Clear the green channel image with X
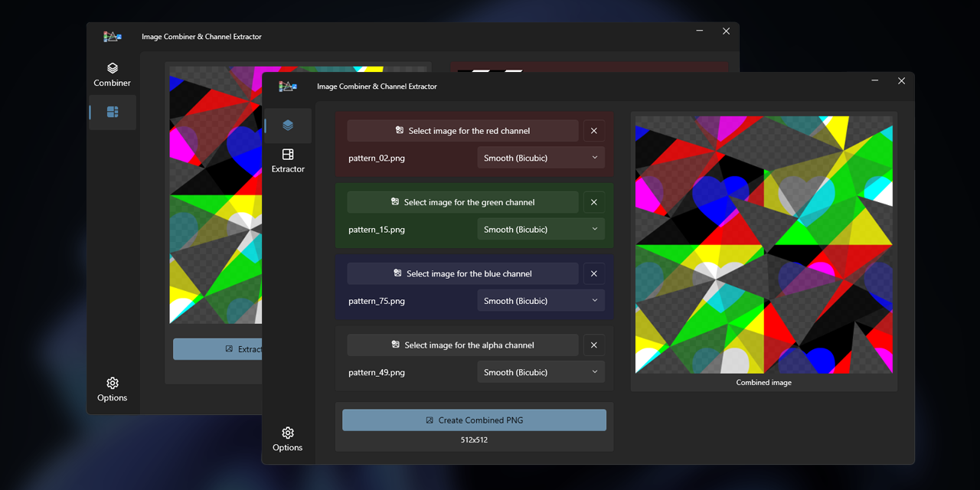 pyautogui.click(x=594, y=202)
